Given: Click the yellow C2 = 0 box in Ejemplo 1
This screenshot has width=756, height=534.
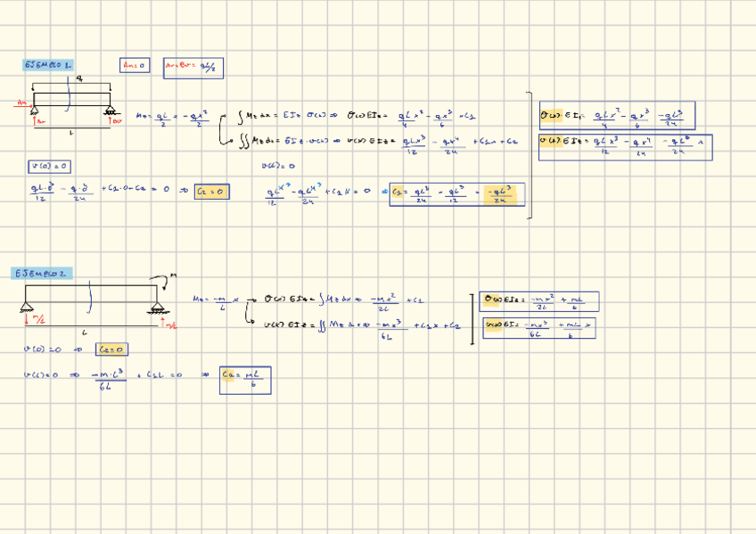Looking at the screenshot, I should (211, 191).
